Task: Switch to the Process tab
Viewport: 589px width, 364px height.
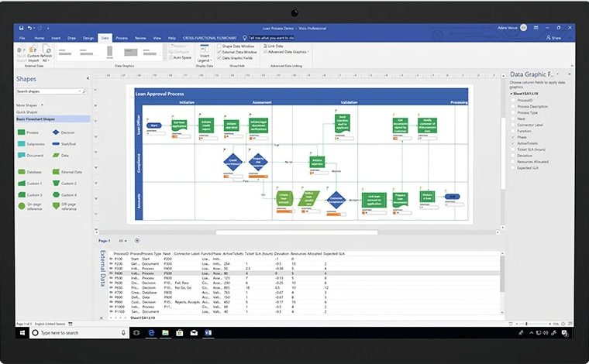Action: [122, 38]
